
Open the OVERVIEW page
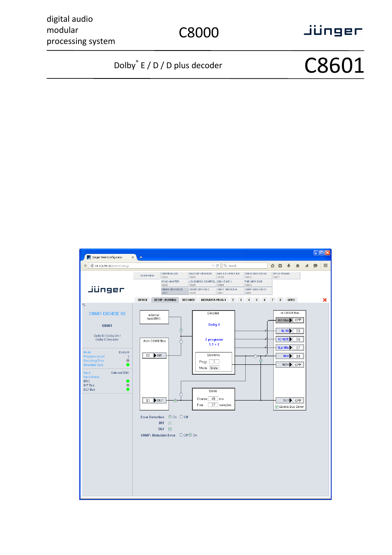coord(147,276)
